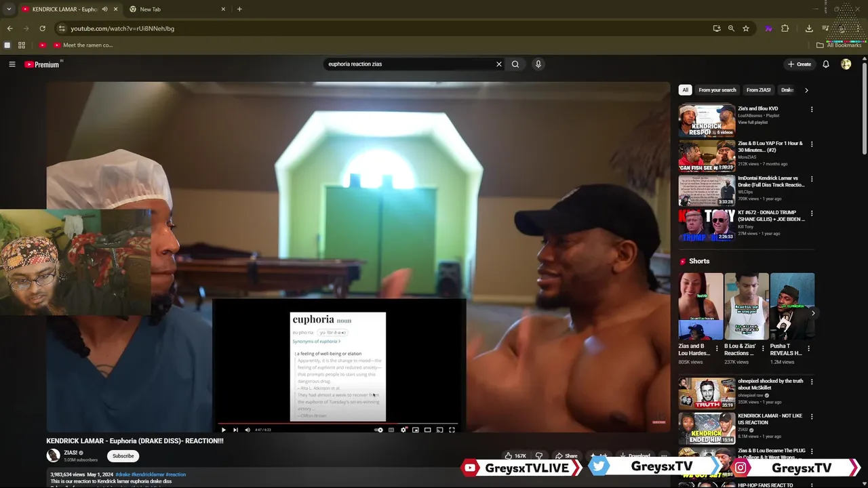The width and height of the screenshot is (868, 488).
Task: Mute the video player volume
Action: [x=248, y=430]
